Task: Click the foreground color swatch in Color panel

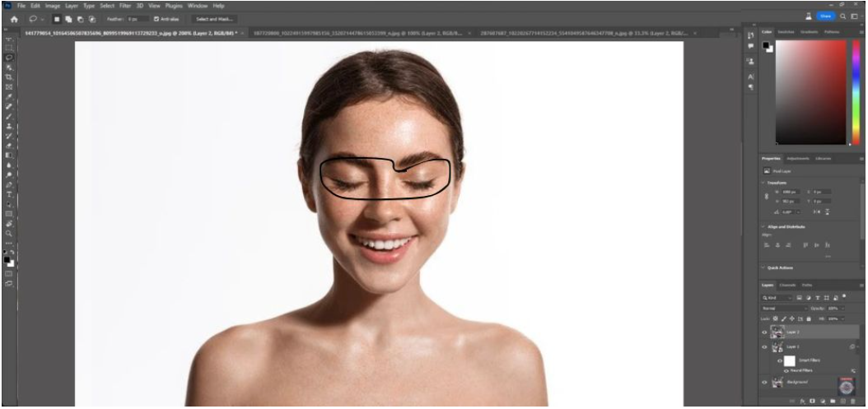Action: 766,45
